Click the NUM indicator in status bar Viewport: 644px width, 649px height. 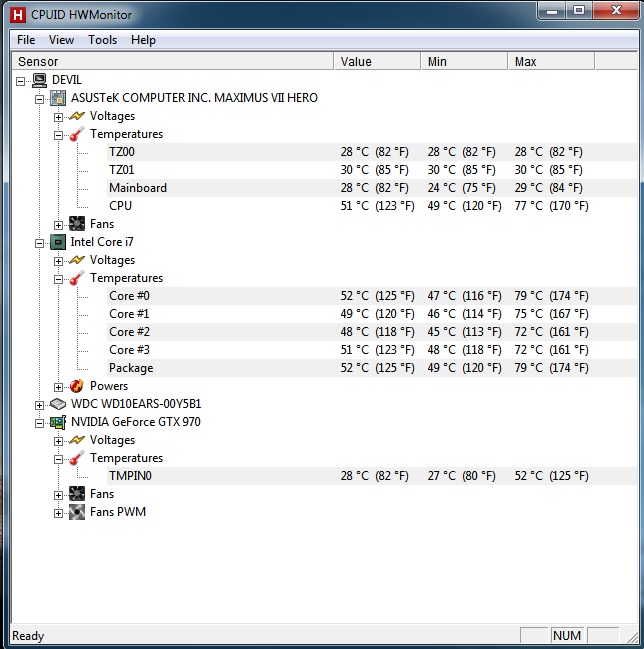click(x=567, y=635)
